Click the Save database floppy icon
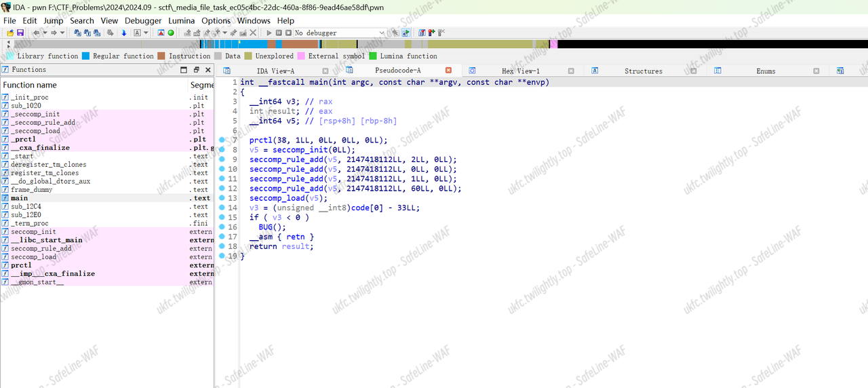 click(20, 33)
